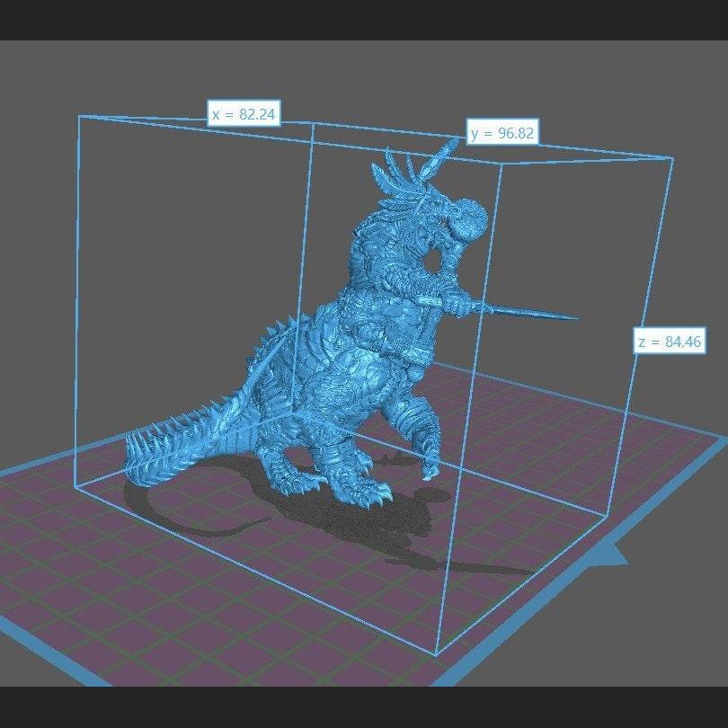Click the z = 84.46 dimension label
The image size is (728, 728).
pyautogui.click(x=669, y=342)
